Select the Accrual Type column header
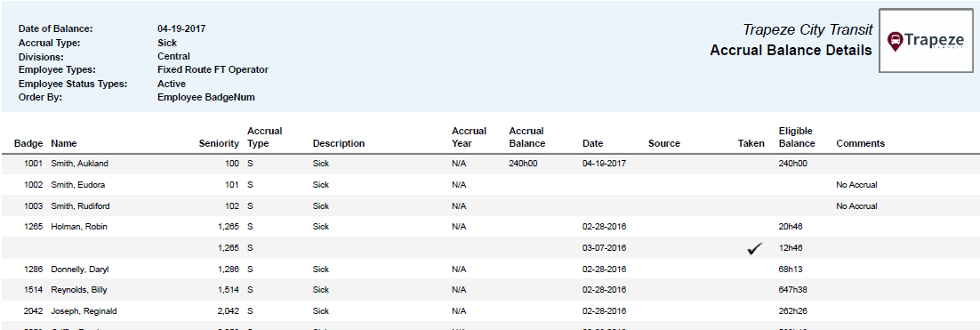 click(265, 137)
